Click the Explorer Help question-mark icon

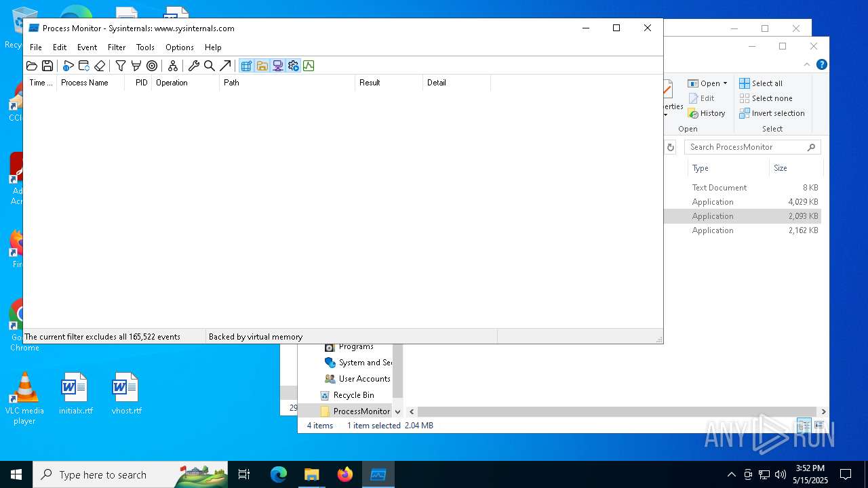click(821, 64)
